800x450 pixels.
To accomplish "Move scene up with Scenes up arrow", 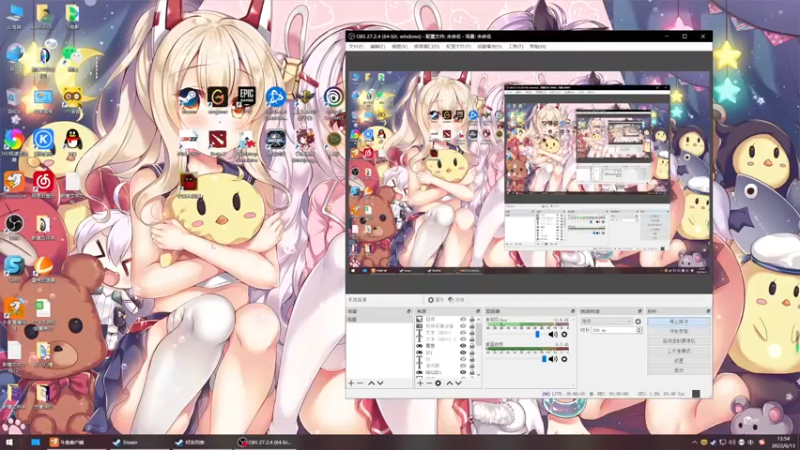I will [x=371, y=383].
